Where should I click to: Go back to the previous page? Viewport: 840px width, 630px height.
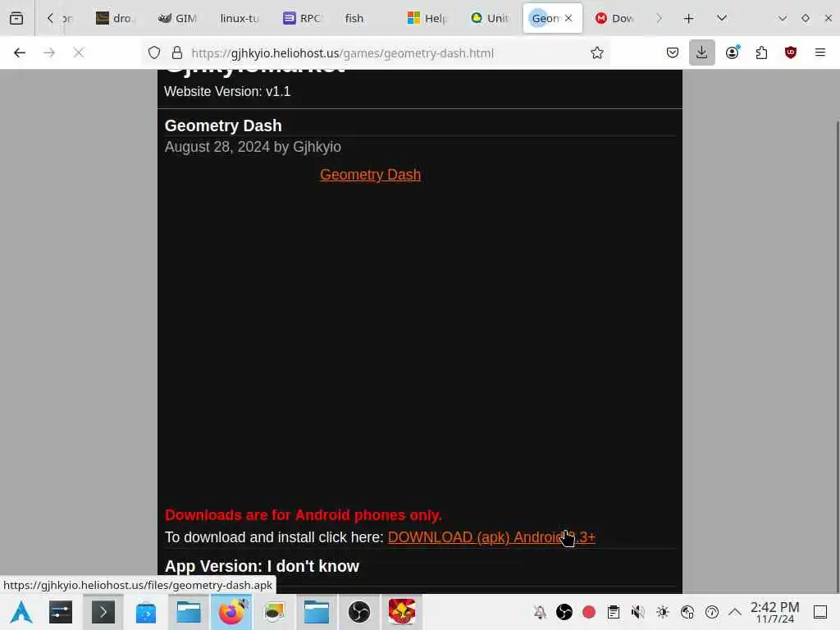pos(20,52)
